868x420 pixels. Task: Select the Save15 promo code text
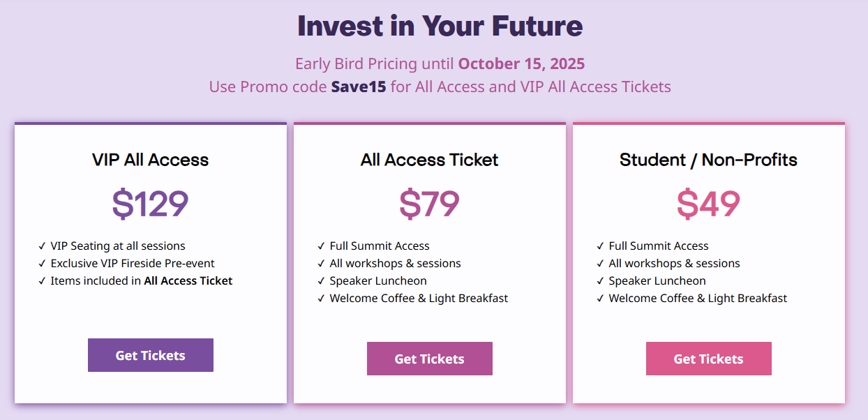tap(359, 87)
